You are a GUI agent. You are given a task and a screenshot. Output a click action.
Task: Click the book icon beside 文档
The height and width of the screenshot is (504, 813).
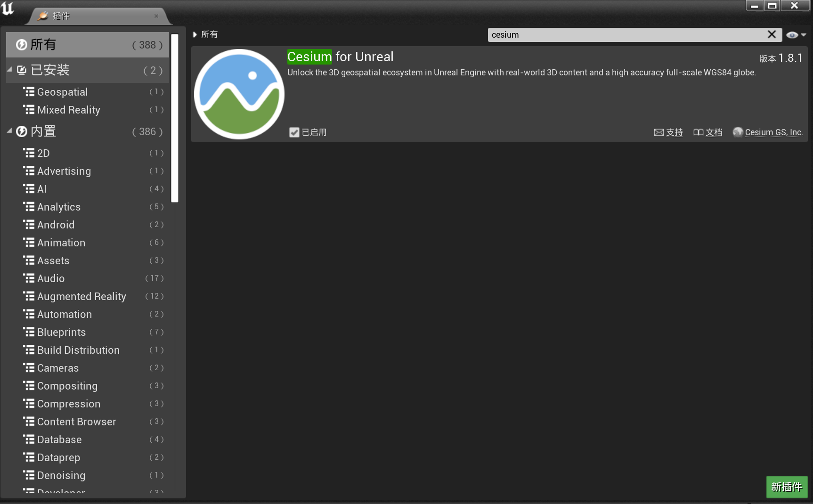699,132
